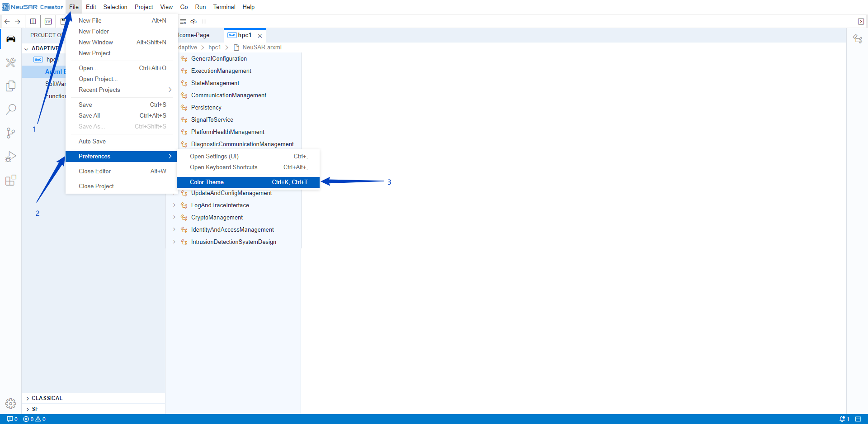Click the errors and warnings status indicator
868x424 pixels.
[34, 419]
